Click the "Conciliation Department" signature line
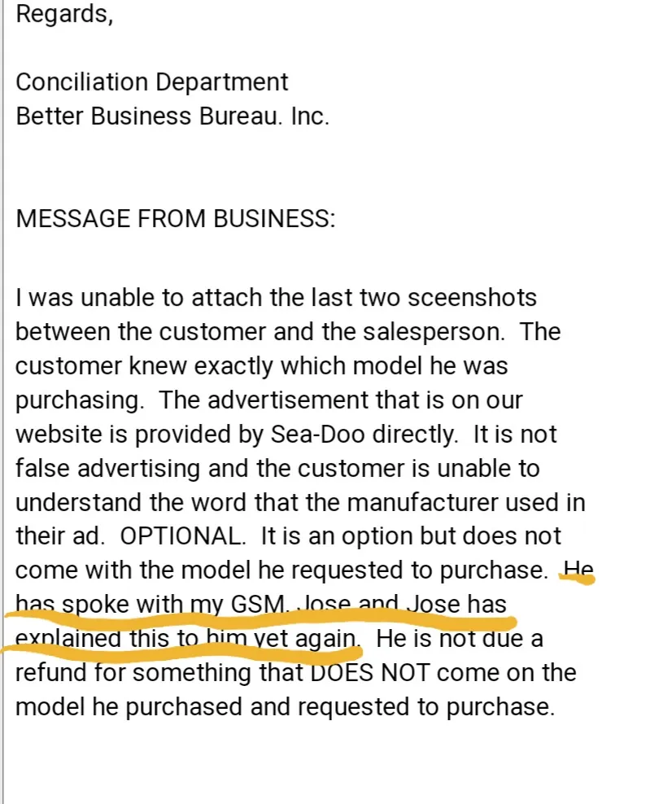The height and width of the screenshot is (804, 672). [x=152, y=82]
